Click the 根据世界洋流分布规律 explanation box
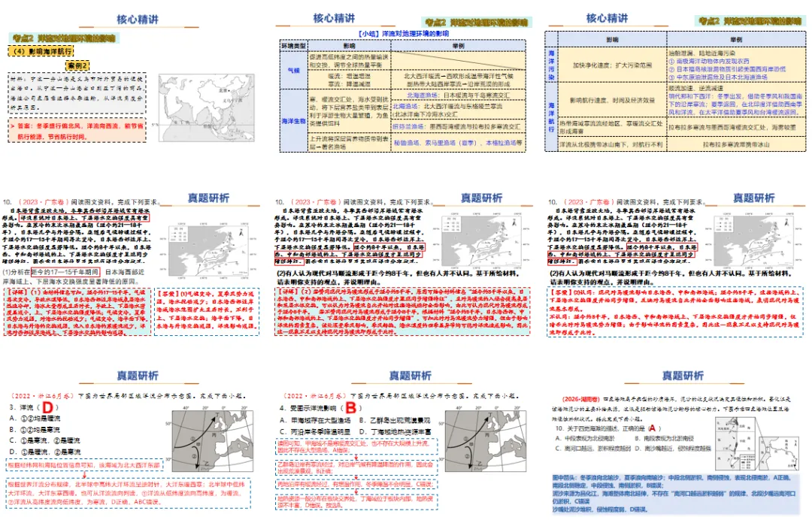The image size is (812, 520). point(129,493)
